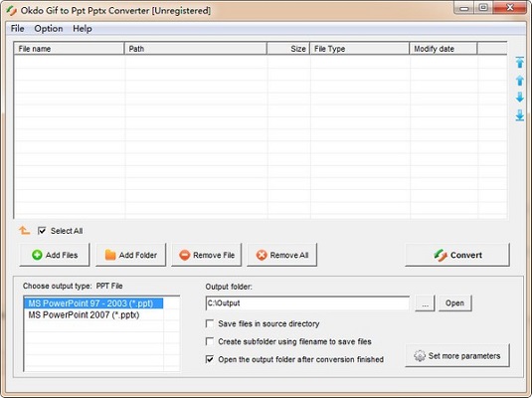532x398 pixels.
Task: Open the Option menu
Action: [x=49, y=29]
